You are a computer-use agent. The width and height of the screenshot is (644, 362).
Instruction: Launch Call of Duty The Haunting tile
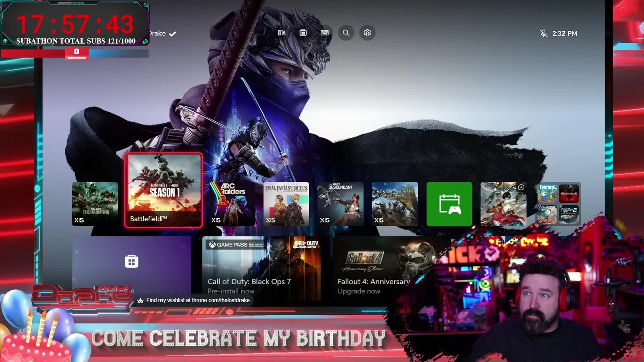pyautogui.click(x=95, y=204)
